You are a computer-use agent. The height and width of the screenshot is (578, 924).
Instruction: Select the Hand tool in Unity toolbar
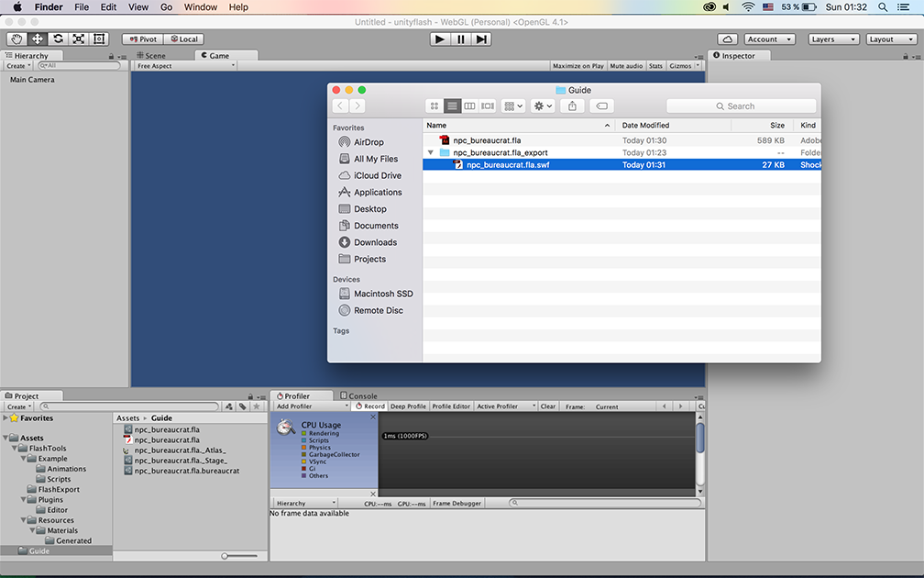[x=17, y=39]
